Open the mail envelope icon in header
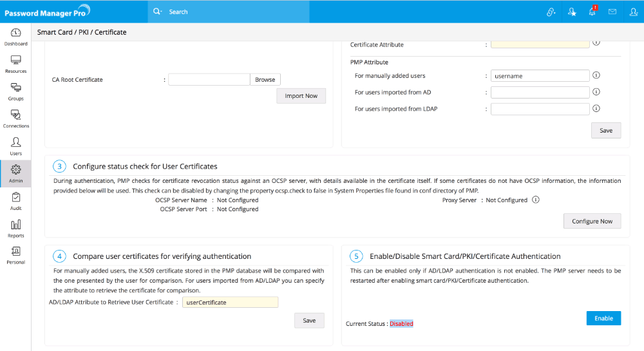 (x=612, y=12)
